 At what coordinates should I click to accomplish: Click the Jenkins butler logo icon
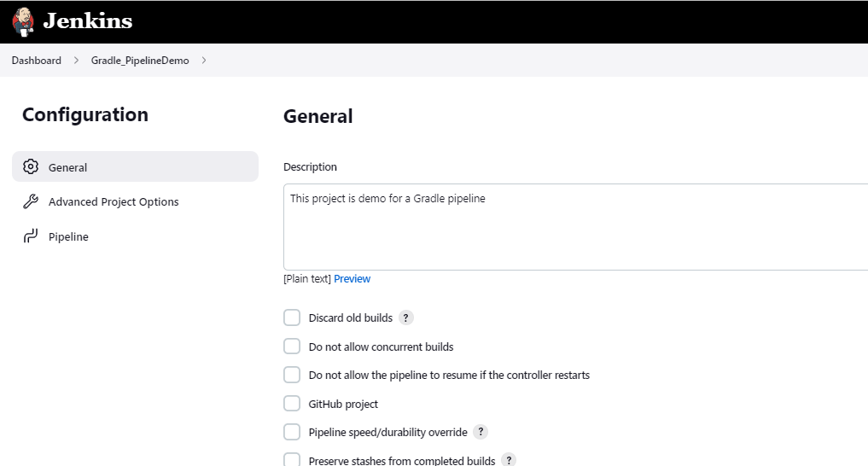(24, 21)
